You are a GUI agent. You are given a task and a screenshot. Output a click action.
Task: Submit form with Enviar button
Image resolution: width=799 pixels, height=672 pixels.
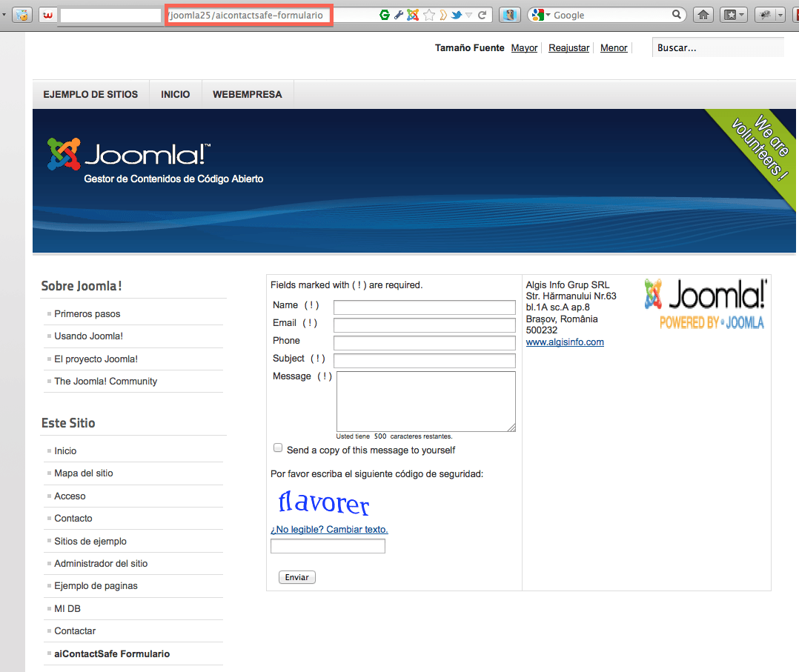[297, 577]
